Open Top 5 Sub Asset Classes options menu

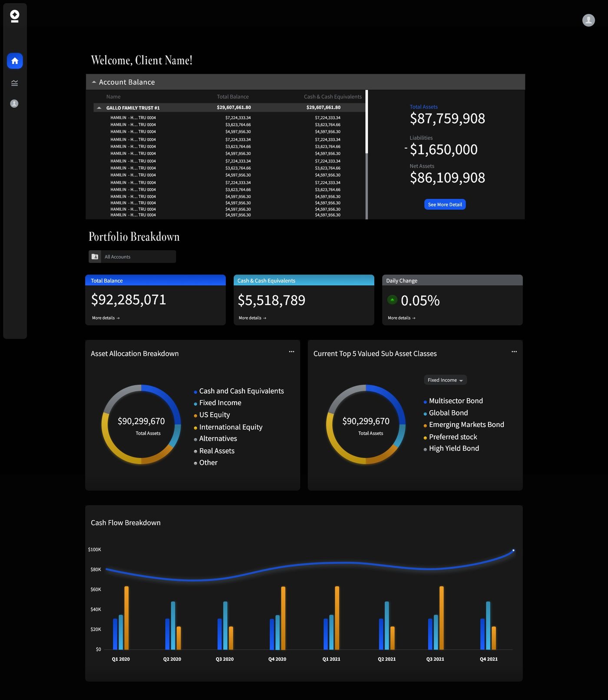tap(514, 352)
